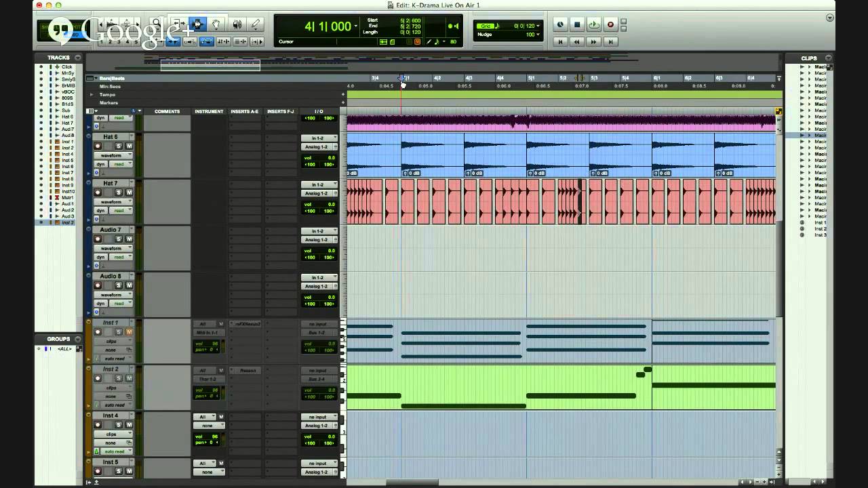868x488 pixels.
Task: Click Return to Zero transport button
Action: click(x=560, y=42)
